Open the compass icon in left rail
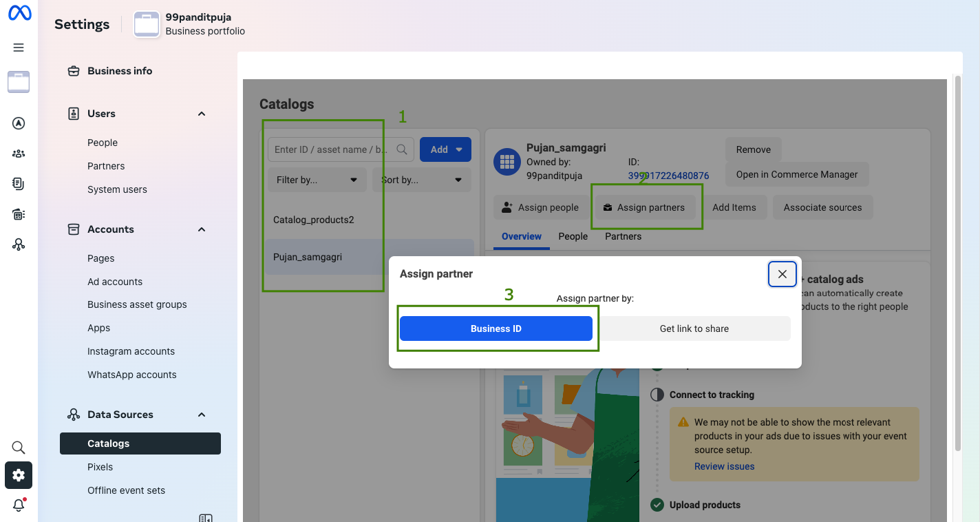The width and height of the screenshot is (980, 522). click(19, 123)
